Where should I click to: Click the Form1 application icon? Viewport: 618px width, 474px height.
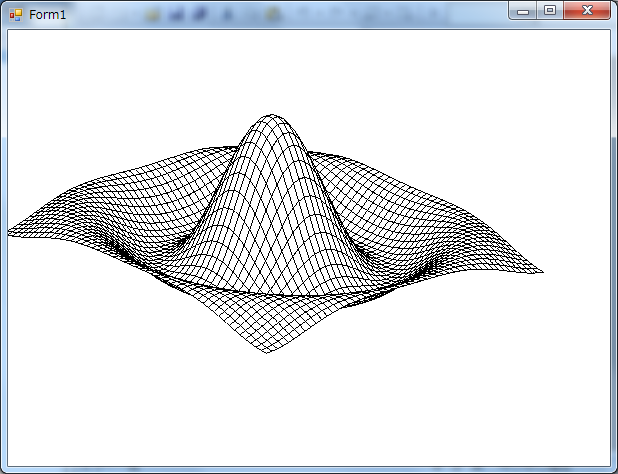pos(16,15)
